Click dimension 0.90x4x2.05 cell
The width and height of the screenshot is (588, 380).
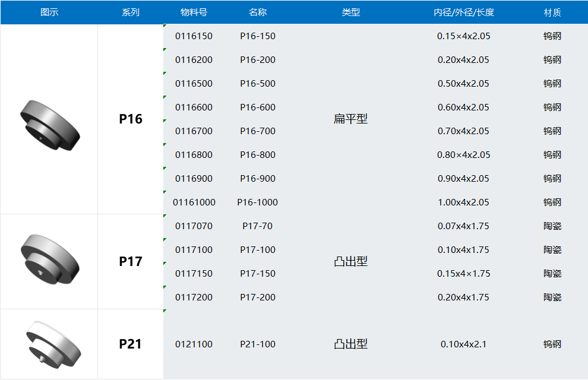[x=463, y=179]
